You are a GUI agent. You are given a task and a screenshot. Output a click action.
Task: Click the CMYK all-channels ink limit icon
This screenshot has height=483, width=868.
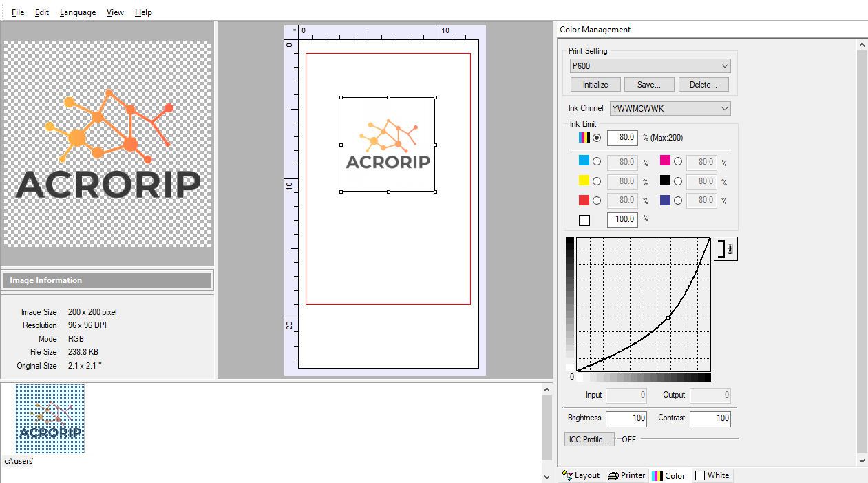coord(584,138)
